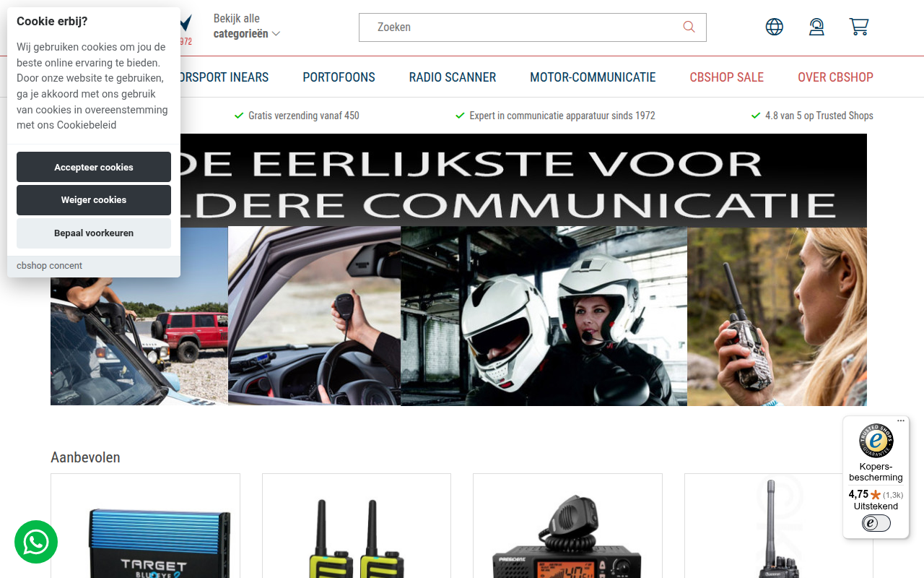Click the small Trusted Shops e-mark pill
Viewport: 924px width, 578px height.
(x=876, y=523)
